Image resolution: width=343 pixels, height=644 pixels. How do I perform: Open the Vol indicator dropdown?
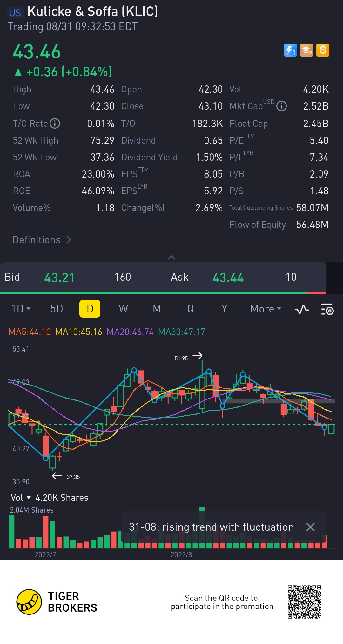[20, 498]
